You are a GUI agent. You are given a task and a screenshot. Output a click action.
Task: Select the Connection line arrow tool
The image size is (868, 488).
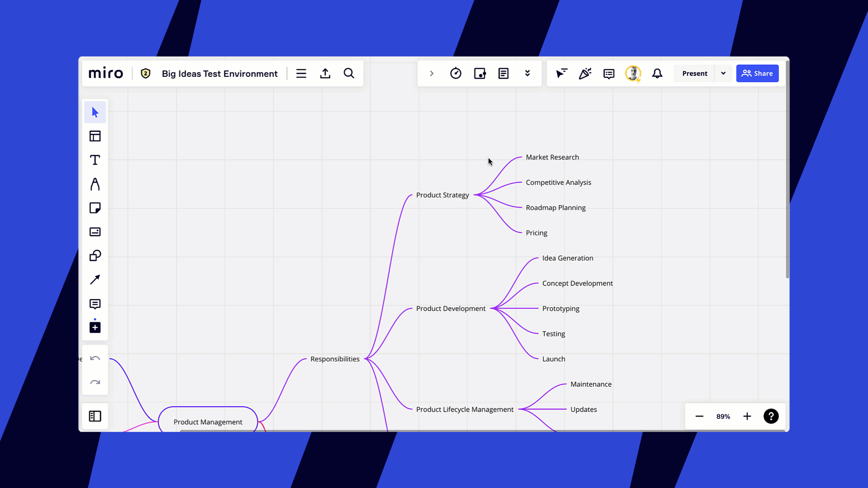coord(95,280)
